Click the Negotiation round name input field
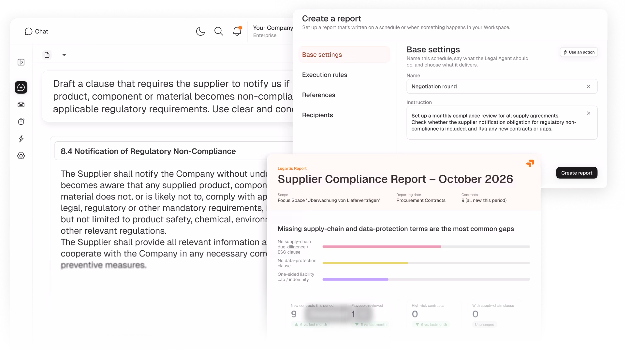 [502, 86]
